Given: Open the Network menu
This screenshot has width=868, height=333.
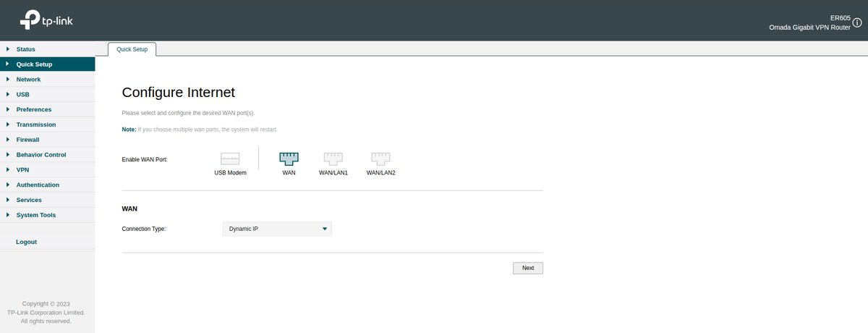Looking at the screenshot, I should point(47,80).
